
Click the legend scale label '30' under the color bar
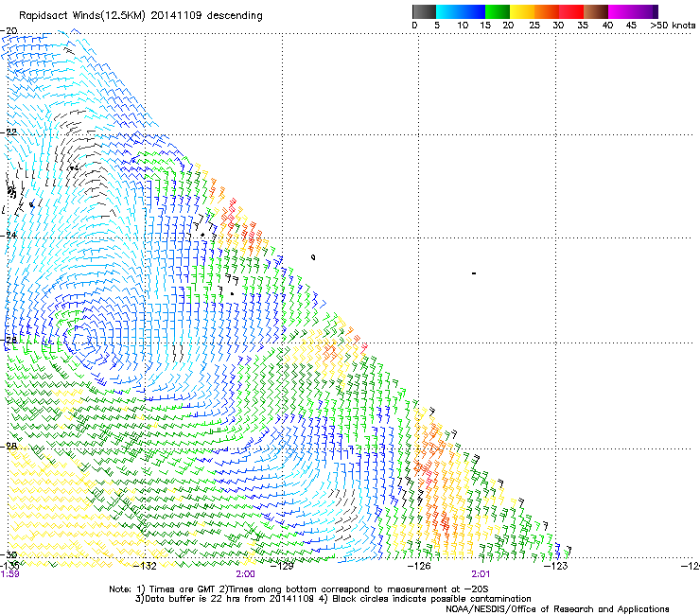558,26
